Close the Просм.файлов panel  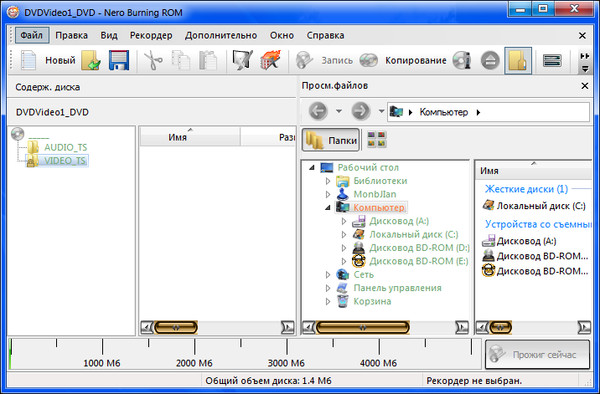point(585,86)
